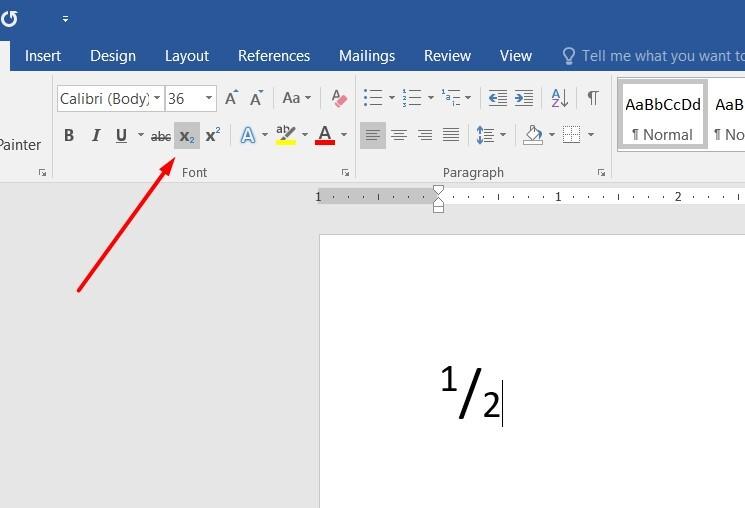Open the Insert tab
This screenshot has width=745, height=508.
click(x=43, y=56)
